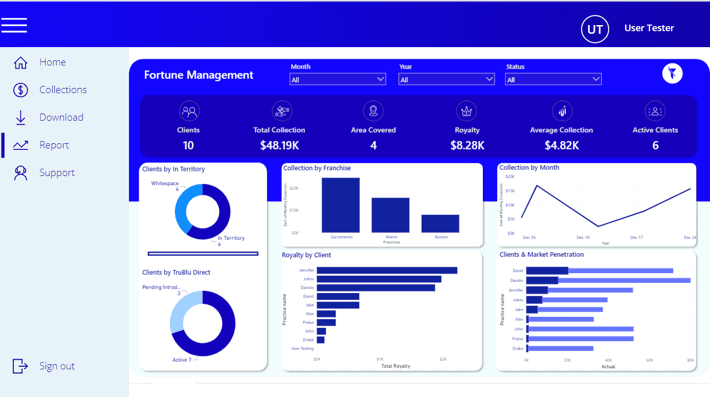Click the Boston franchise bar

click(x=440, y=224)
